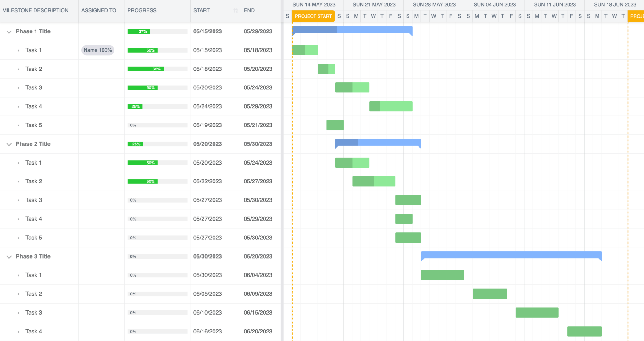Select the blue Phase 1 summary bar
The width and height of the screenshot is (644, 341).
tap(352, 30)
